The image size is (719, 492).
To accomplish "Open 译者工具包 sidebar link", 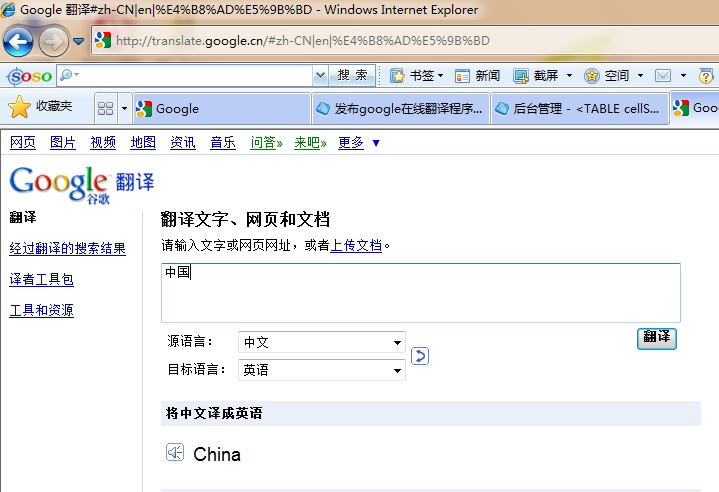I will pos(41,279).
